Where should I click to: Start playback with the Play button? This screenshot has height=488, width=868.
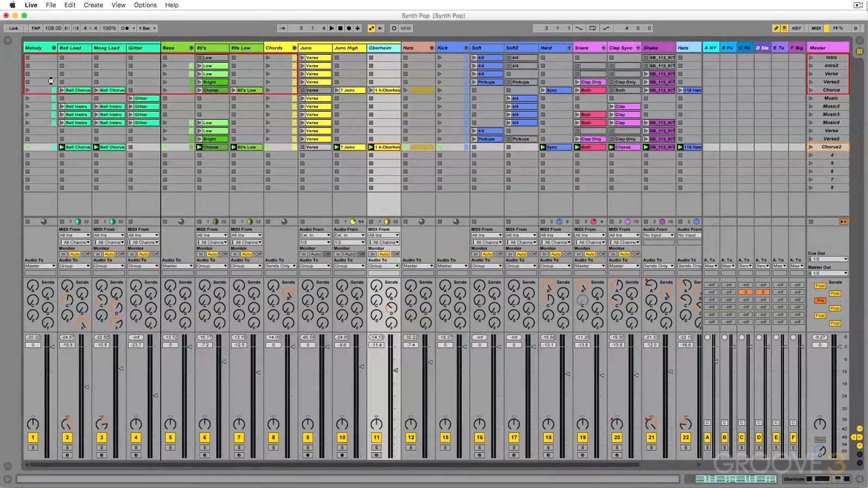tap(332, 28)
